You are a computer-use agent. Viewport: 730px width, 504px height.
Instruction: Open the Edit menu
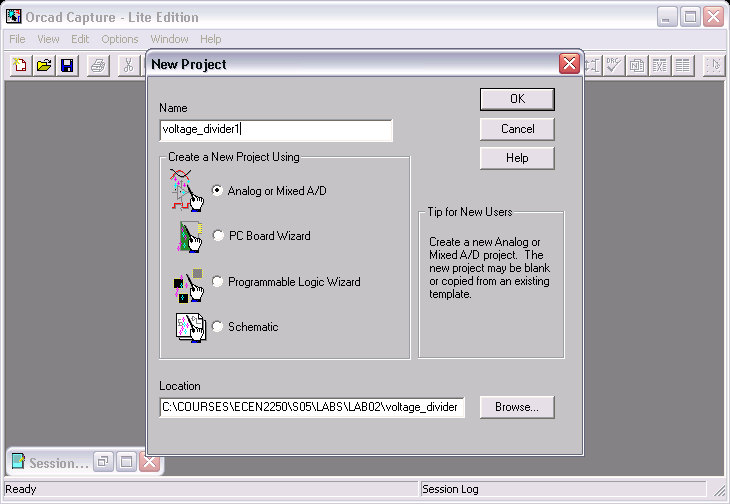click(x=80, y=39)
